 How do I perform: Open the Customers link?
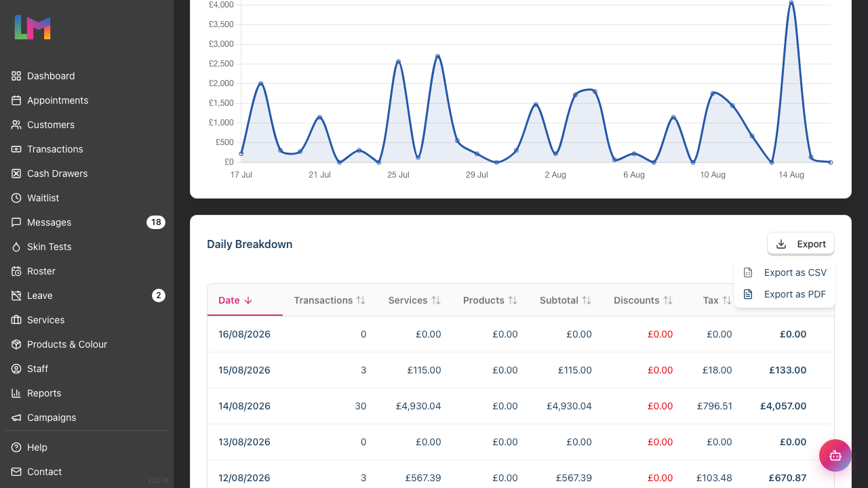click(x=87, y=125)
